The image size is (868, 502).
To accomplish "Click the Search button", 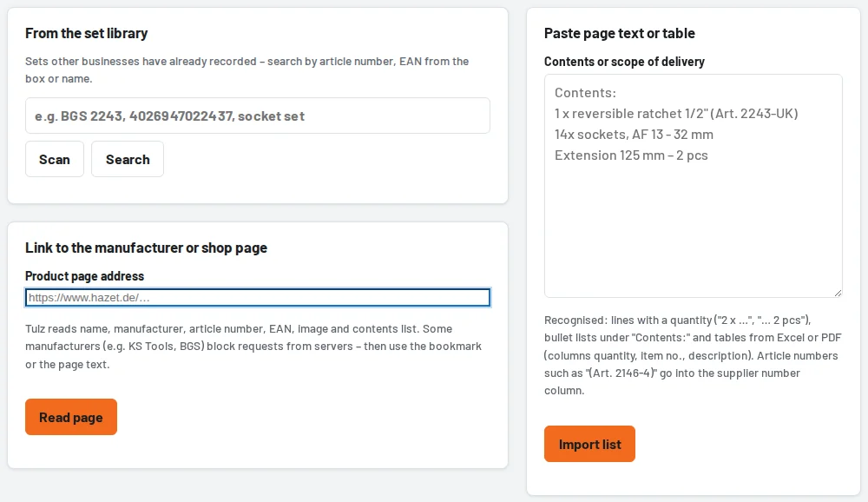I will 128,159.
